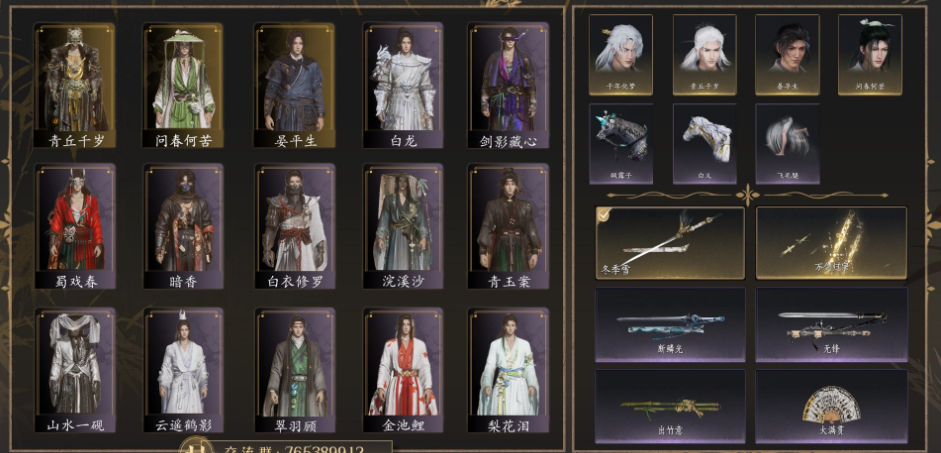This screenshot has height=453, width=941.
Task: Toggle the checked 冬季雪 spear weapon skin
Action: pos(670,243)
